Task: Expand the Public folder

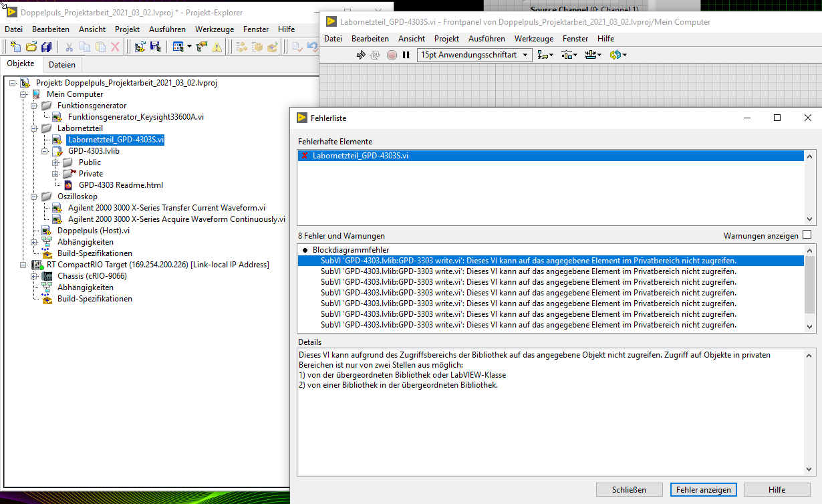Action: point(55,162)
